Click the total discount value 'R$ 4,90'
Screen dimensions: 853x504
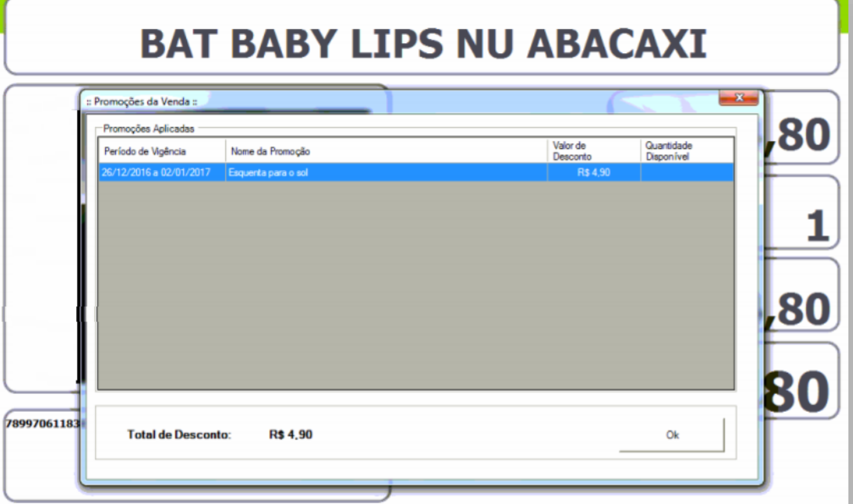coord(290,435)
